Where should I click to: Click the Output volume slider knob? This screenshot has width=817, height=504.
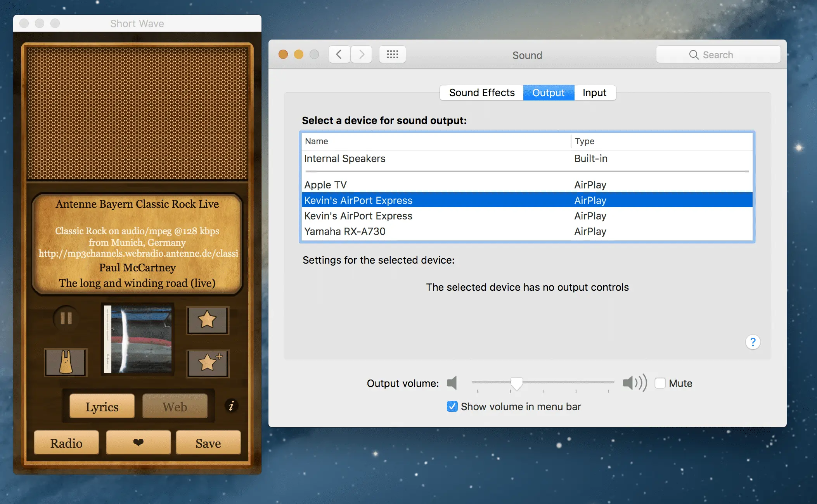click(516, 383)
